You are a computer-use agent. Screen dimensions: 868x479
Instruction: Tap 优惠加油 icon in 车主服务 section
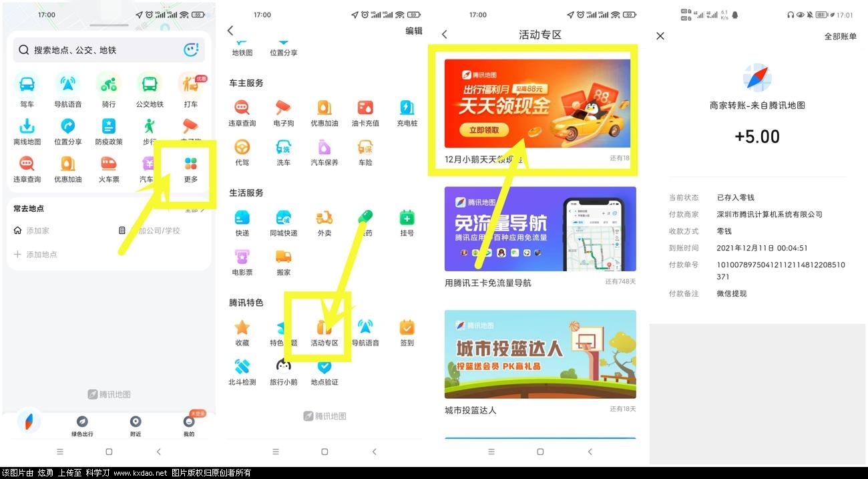(x=324, y=108)
